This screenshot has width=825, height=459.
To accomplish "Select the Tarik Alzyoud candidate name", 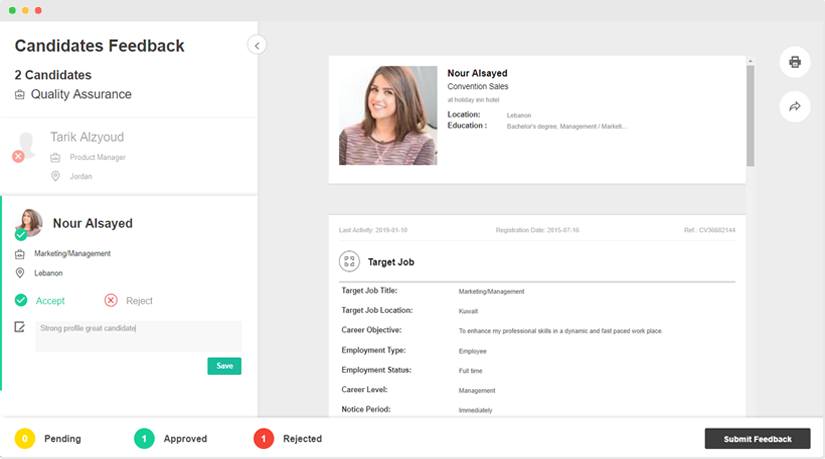I will (x=87, y=137).
